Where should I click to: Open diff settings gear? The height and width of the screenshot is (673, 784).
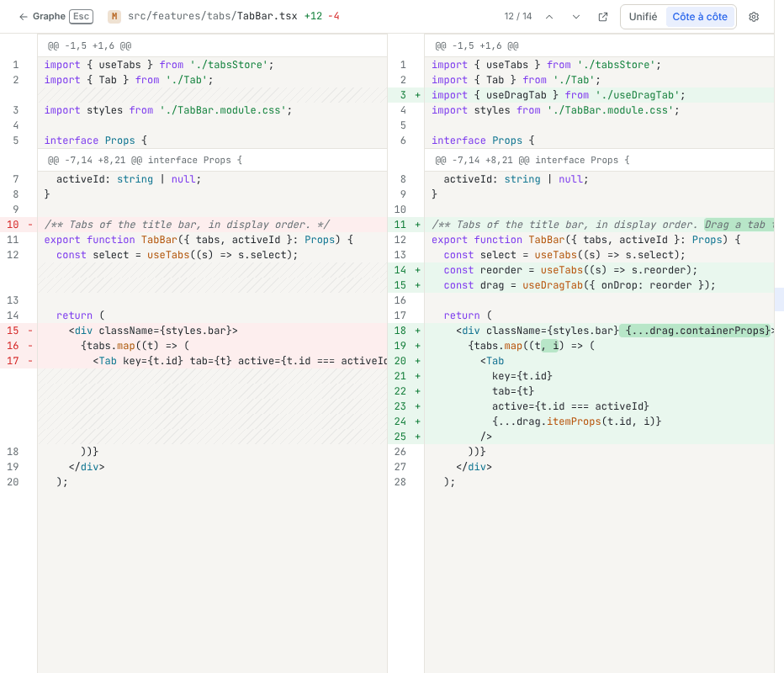(x=754, y=17)
